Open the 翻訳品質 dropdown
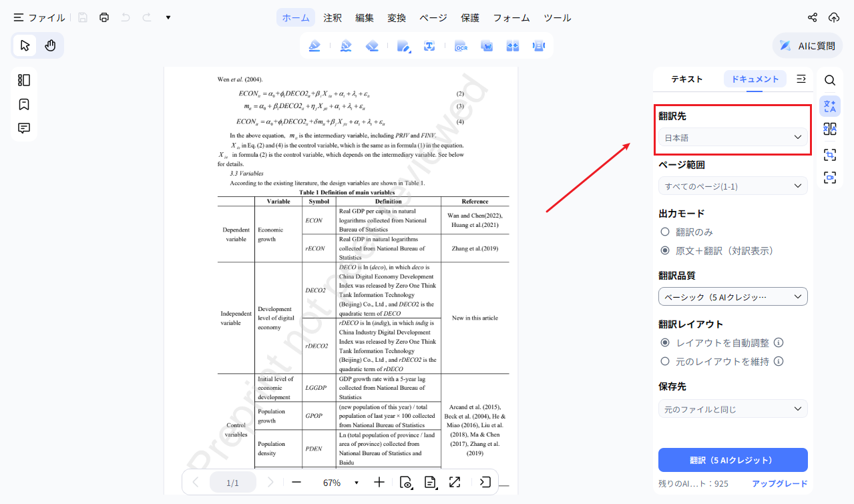 (x=732, y=296)
